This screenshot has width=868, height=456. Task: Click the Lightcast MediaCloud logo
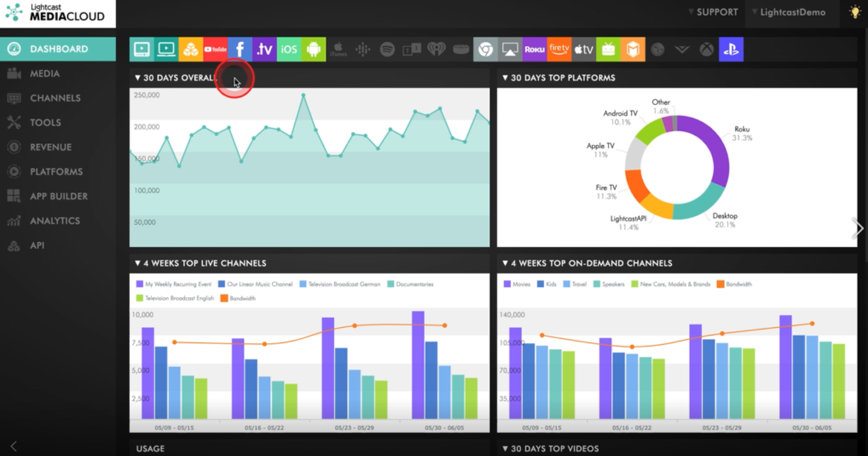58,13
